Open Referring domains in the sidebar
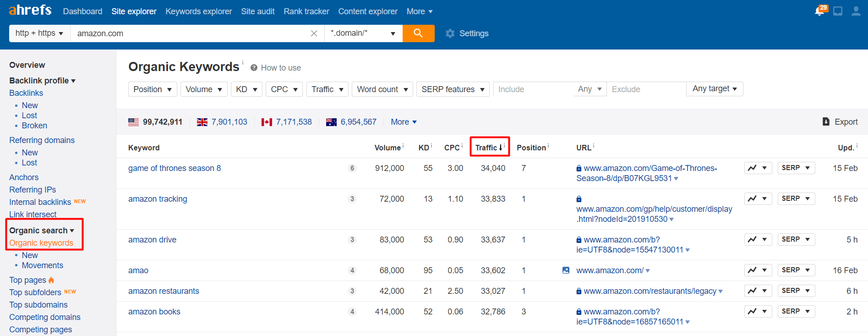868x336 pixels. click(x=42, y=140)
